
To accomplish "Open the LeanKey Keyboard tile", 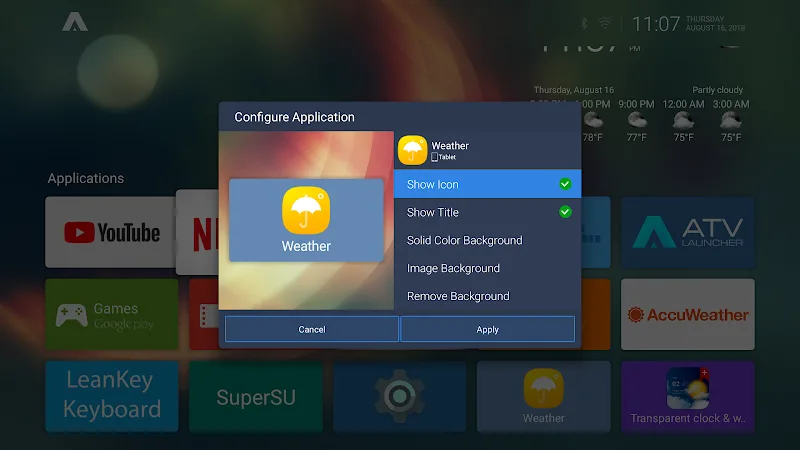I will pos(111,397).
